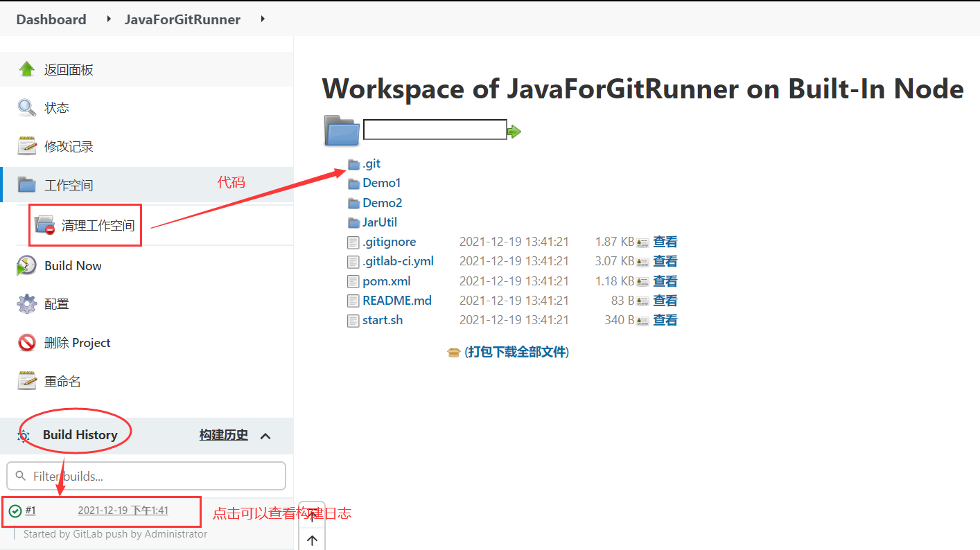980x550 pixels.
Task: Click the file icon beside .gitignore
Action: pos(354,242)
